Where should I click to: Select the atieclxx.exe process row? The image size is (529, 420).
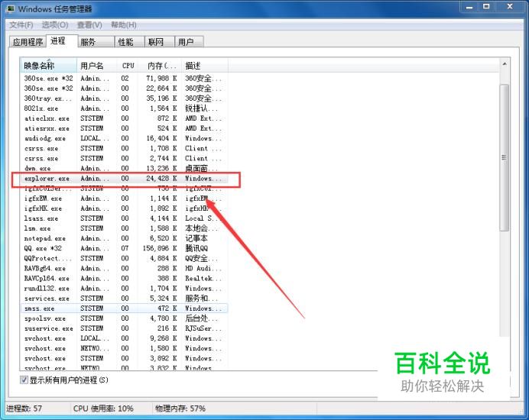124,118
